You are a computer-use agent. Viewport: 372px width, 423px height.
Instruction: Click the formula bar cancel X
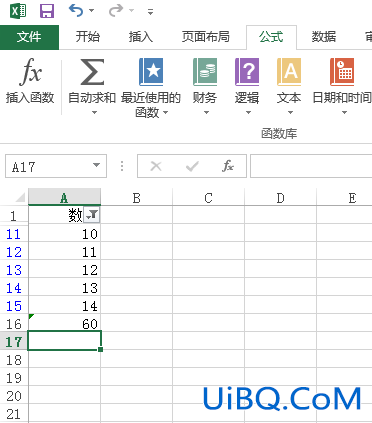[x=156, y=166]
